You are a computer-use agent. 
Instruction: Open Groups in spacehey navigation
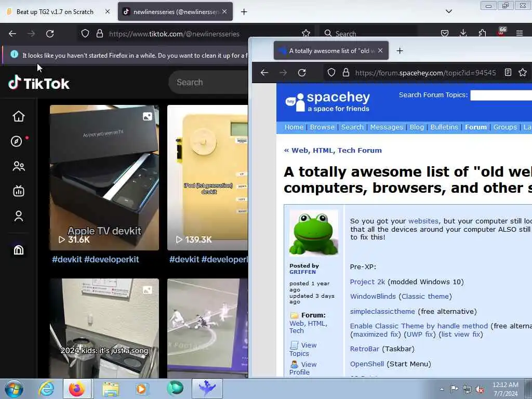(505, 127)
